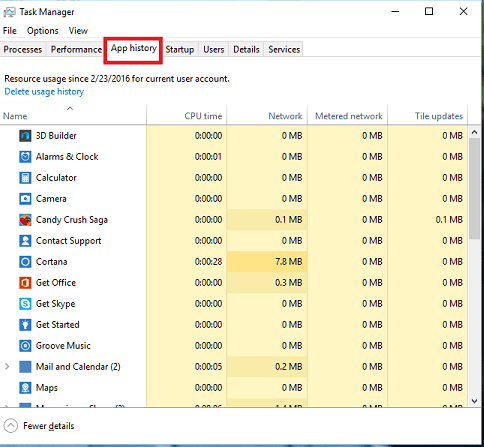The image size is (484, 447).
Task: Select the Calculator row name
Action: [x=56, y=178]
